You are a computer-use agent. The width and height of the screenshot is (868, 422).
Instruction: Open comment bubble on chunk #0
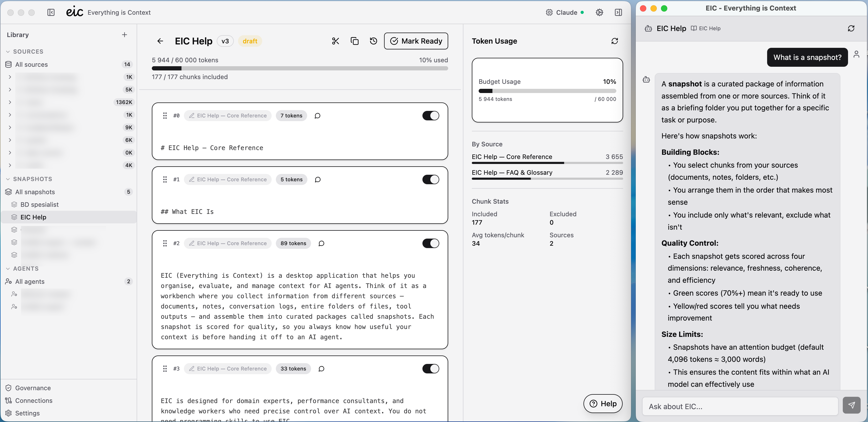coord(317,116)
